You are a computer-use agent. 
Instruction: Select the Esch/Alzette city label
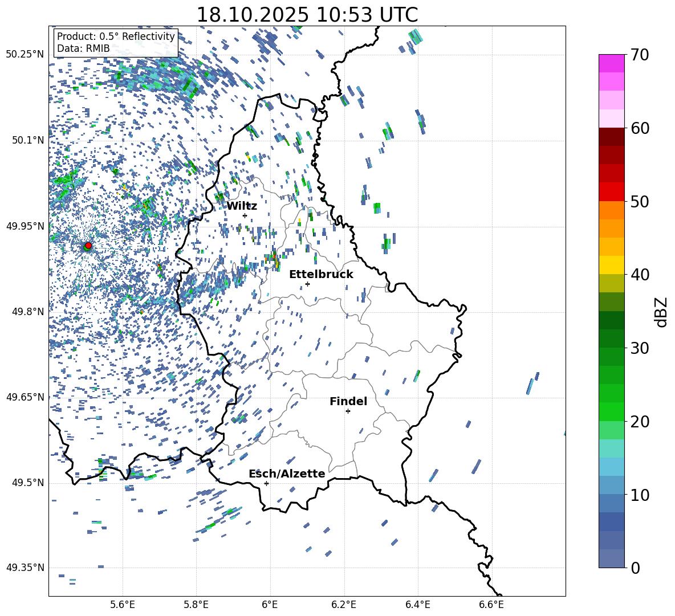coord(287,474)
